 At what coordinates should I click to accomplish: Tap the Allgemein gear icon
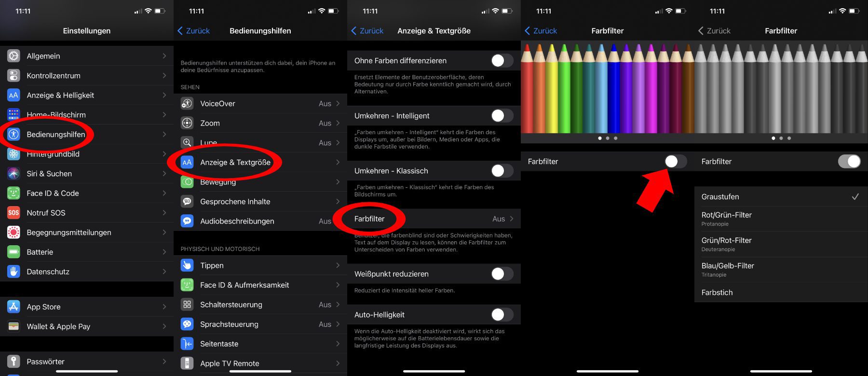(14, 56)
